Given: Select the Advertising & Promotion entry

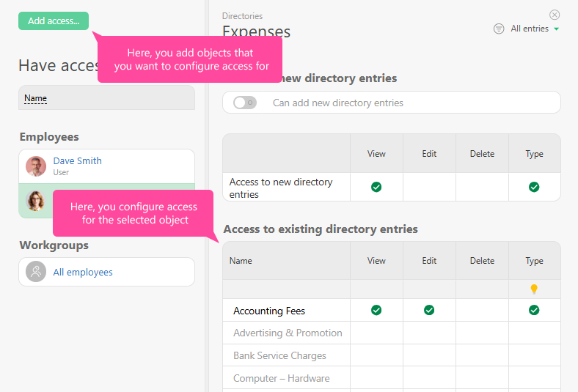Looking at the screenshot, I should pyautogui.click(x=288, y=333).
